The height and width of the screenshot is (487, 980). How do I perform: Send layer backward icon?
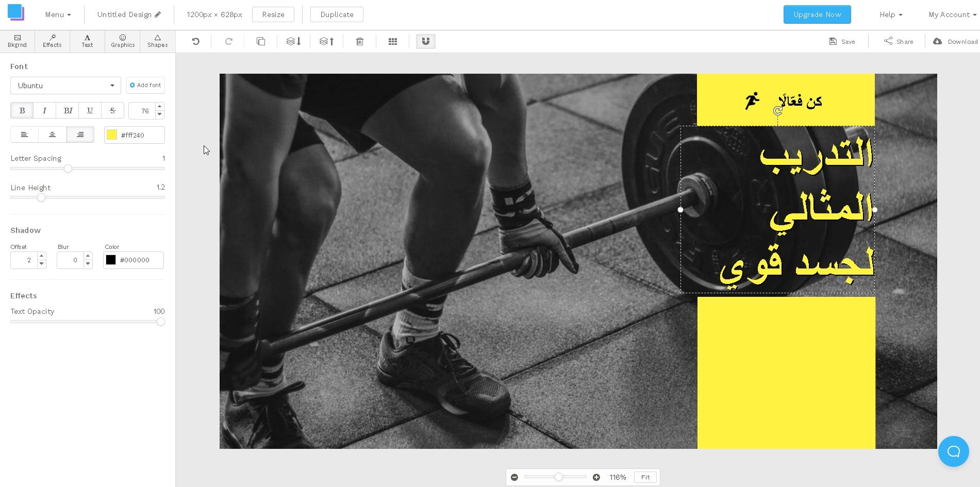pyautogui.click(x=294, y=42)
